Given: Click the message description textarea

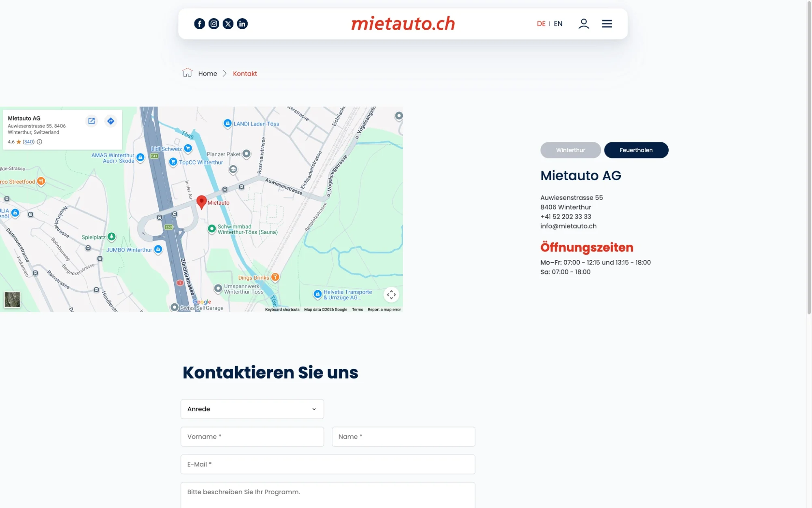Looking at the screenshot, I should pyautogui.click(x=328, y=495).
